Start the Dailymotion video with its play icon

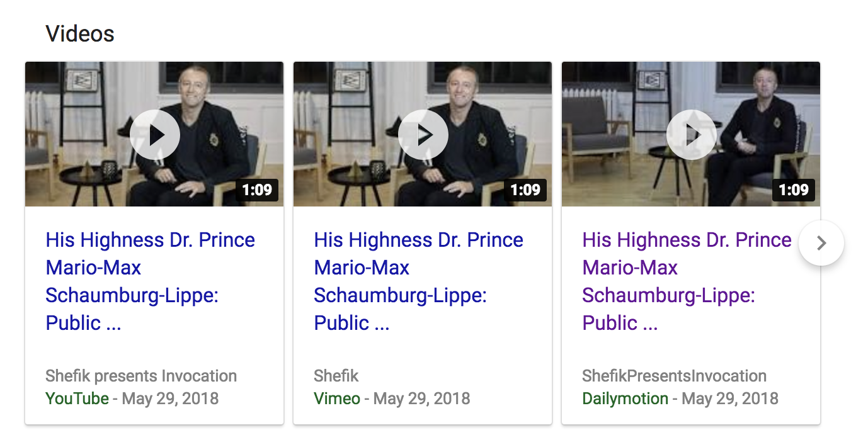pyautogui.click(x=692, y=135)
